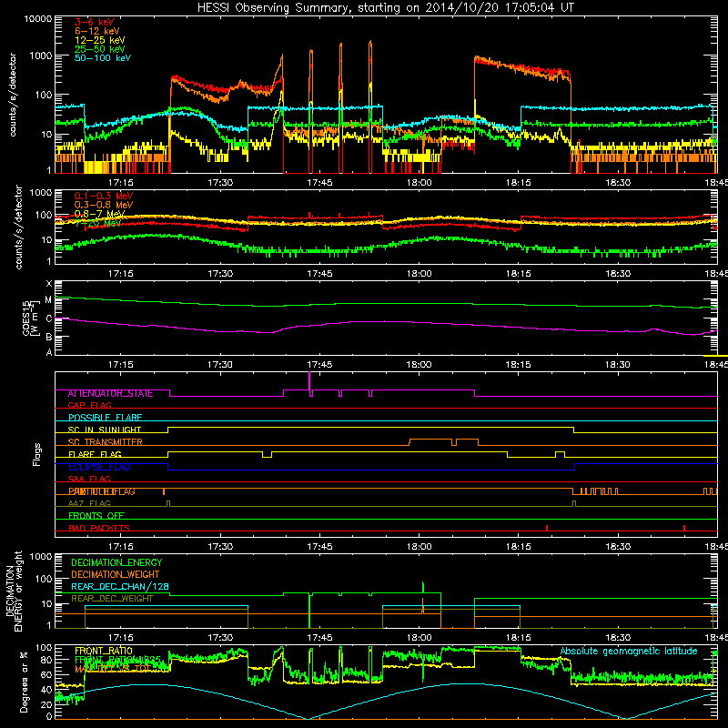Select the DECIMATION_ENERGY legend label
Screen dimensions: 728x728
point(116,562)
